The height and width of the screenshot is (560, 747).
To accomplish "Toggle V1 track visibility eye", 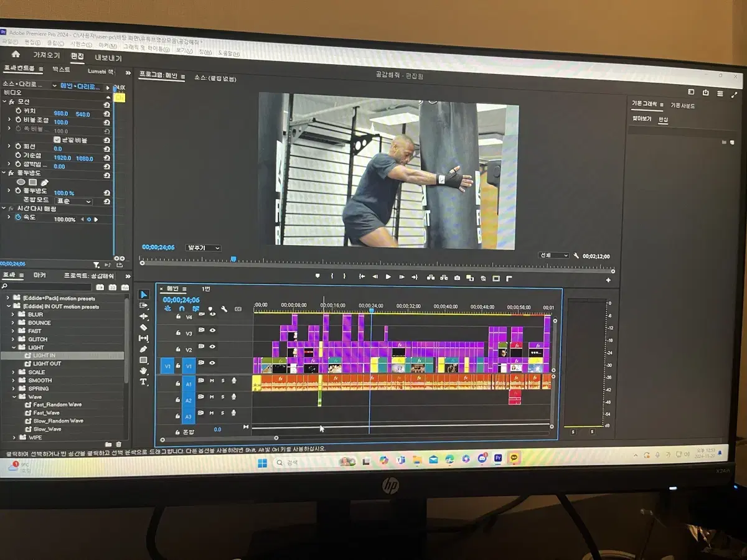I will [212, 363].
